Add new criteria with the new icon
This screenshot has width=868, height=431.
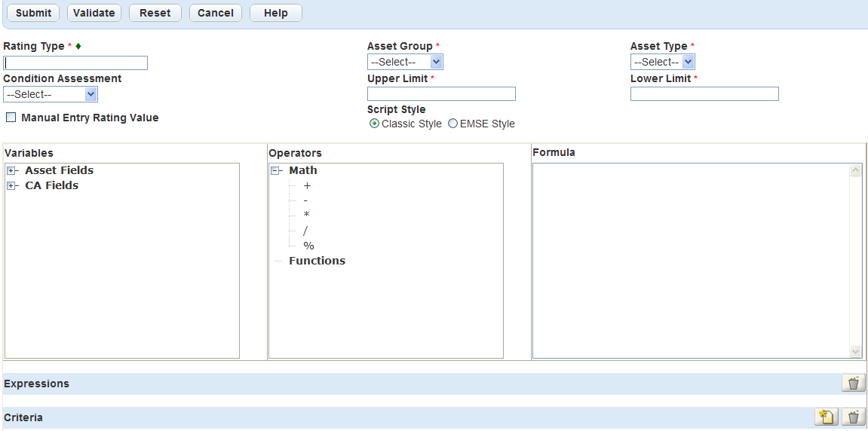pyautogui.click(x=826, y=417)
